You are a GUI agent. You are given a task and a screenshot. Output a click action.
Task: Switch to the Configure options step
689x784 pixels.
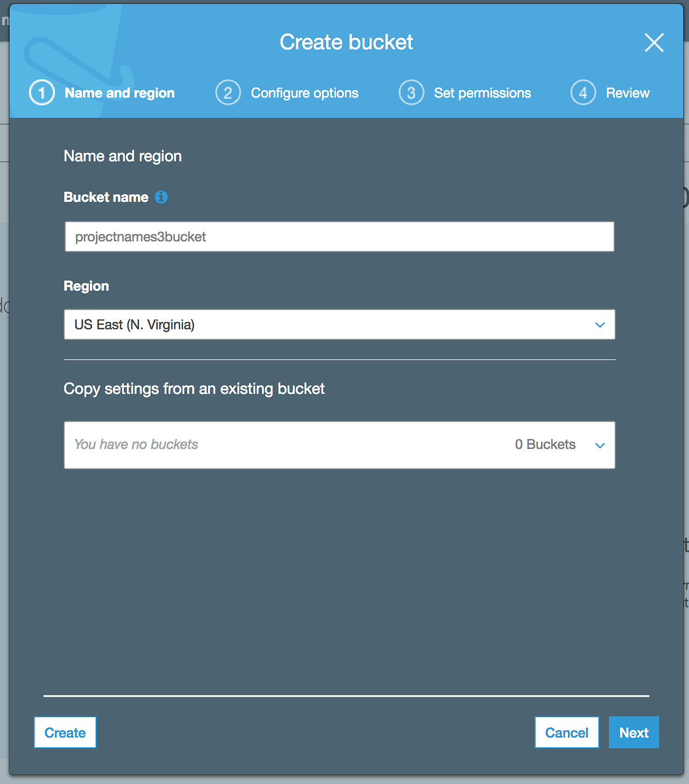pyautogui.click(x=304, y=92)
